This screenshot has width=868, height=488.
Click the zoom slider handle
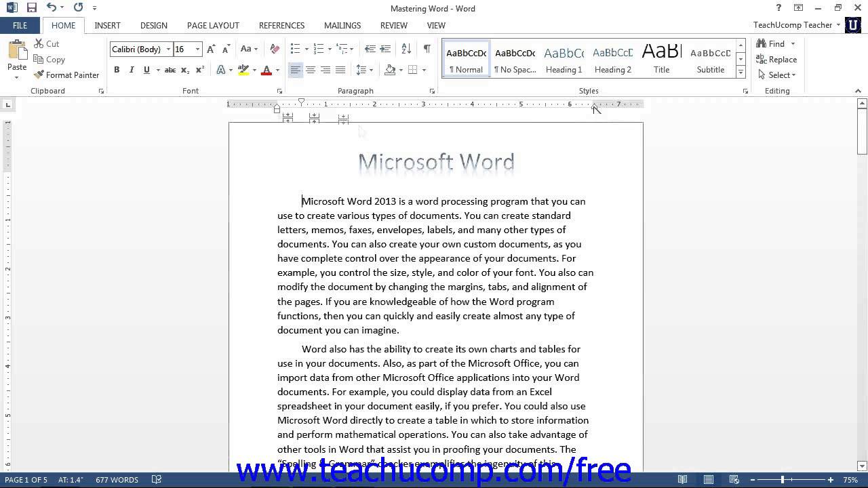783,480
